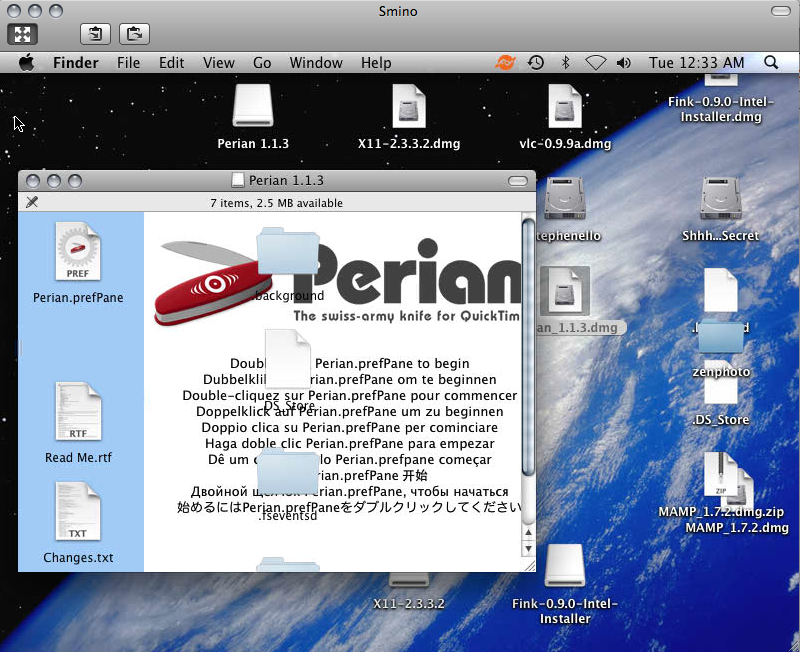Select the Stephenello hard drive icon
This screenshot has height=652, width=800.
point(564,198)
